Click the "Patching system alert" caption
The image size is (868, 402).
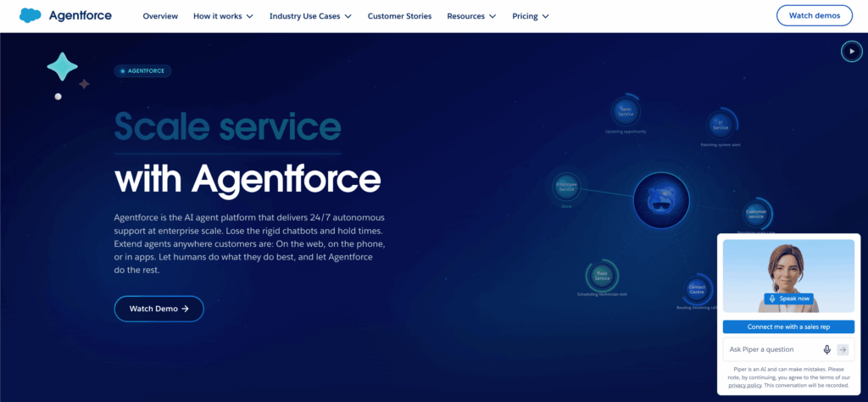pos(721,144)
